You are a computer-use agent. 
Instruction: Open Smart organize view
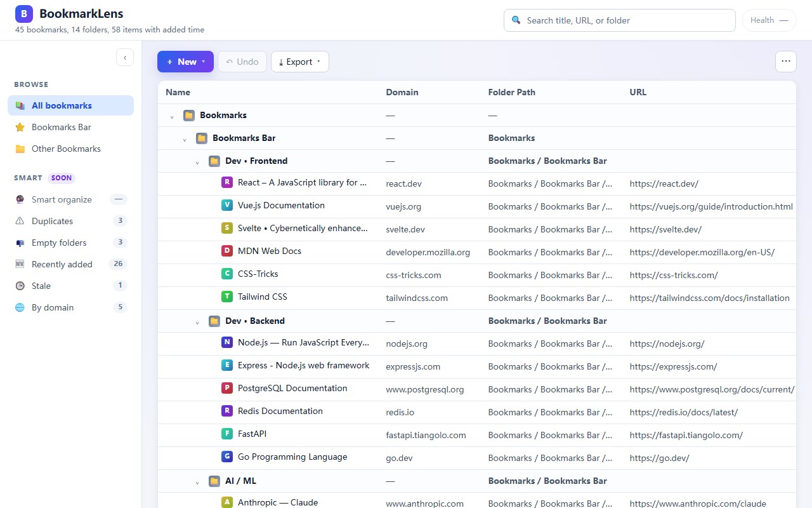tap(70, 199)
